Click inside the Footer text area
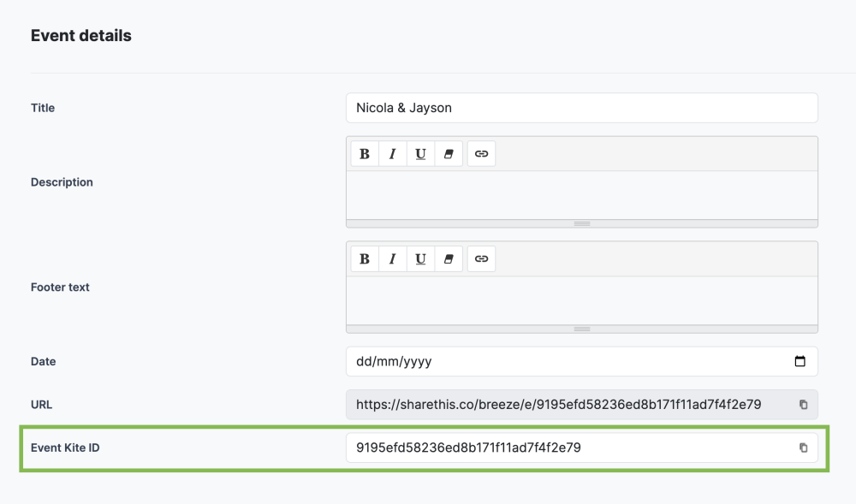The image size is (856, 504). pyautogui.click(x=581, y=299)
